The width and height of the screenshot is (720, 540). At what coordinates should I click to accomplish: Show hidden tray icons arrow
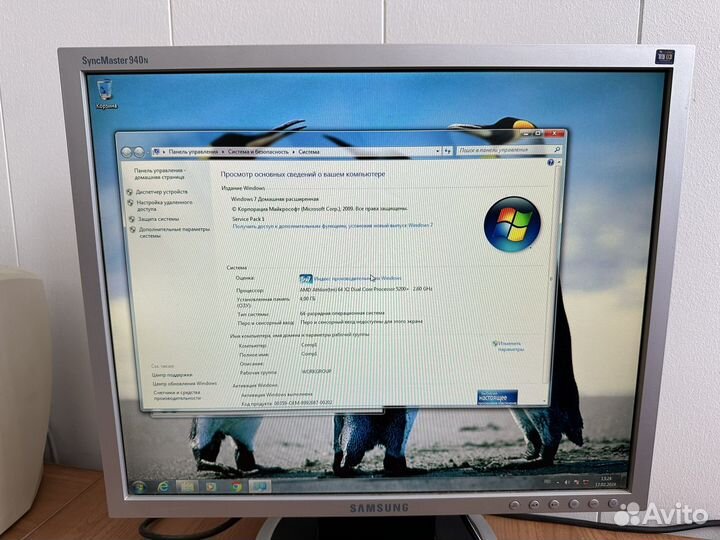(x=557, y=483)
